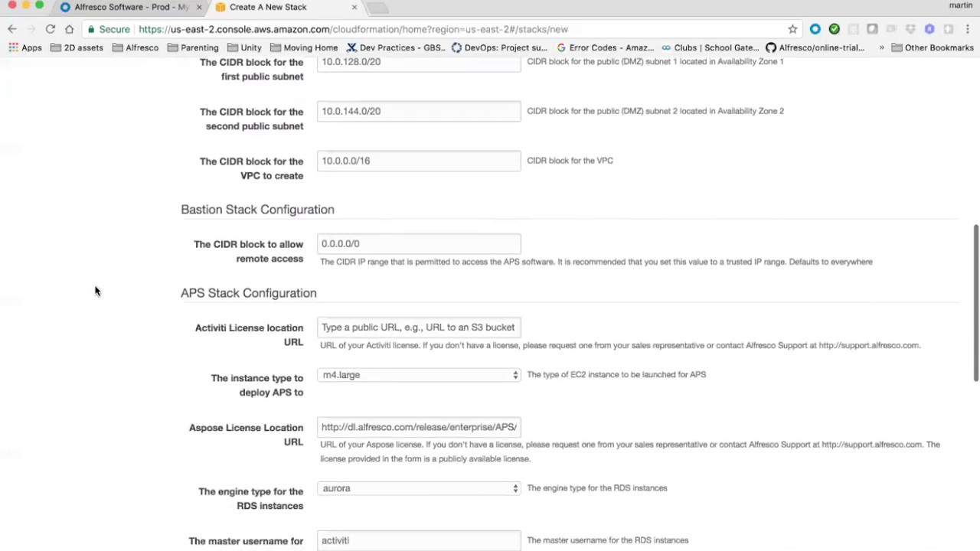Click the Bastion Stack Configuration heading
Viewport: 980px width, 551px height.
[257, 210]
